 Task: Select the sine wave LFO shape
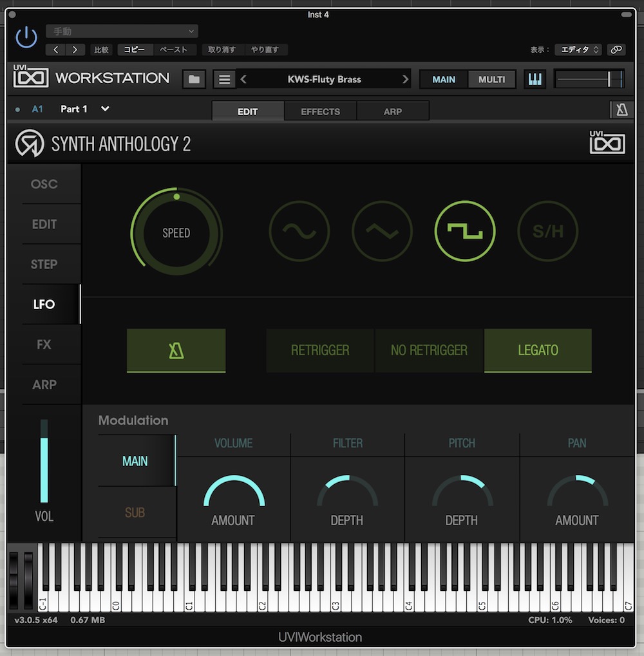click(299, 231)
